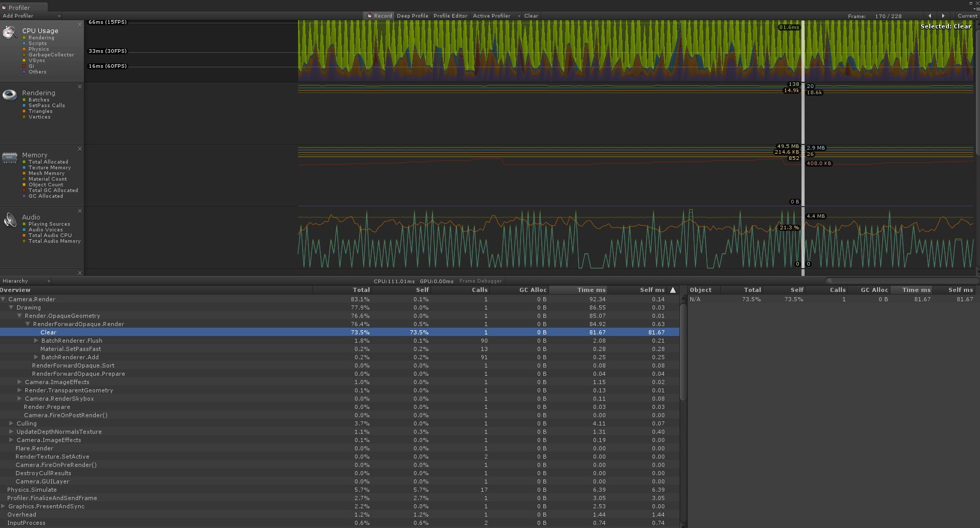Expand the Culling row in the hierarchy
980x528 pixels.
point(11,423)
